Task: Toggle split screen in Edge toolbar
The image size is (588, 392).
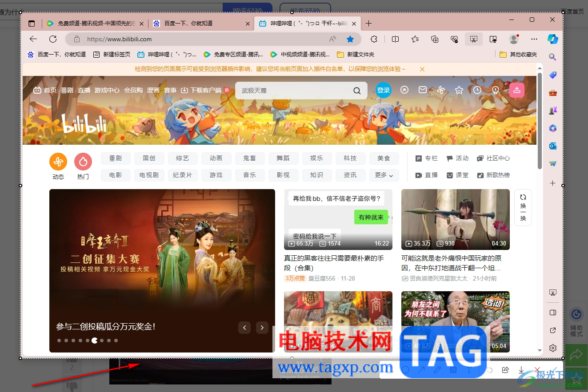Action: [395, 39]
